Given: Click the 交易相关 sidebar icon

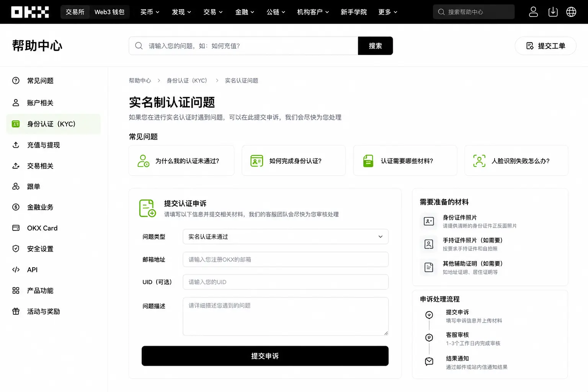Looking at the screenshot, I should 16,166.
